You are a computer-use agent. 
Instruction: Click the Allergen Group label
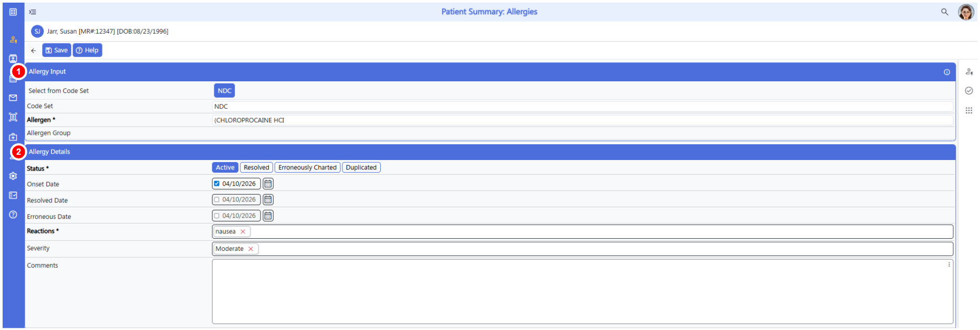click(49, 133)
